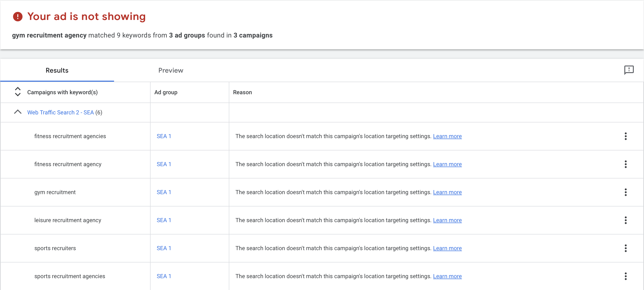Select the 'fitness recruitment agencies' keyword text
The height and width of the screenshot is (290, 644).
[x=70, y=136]
